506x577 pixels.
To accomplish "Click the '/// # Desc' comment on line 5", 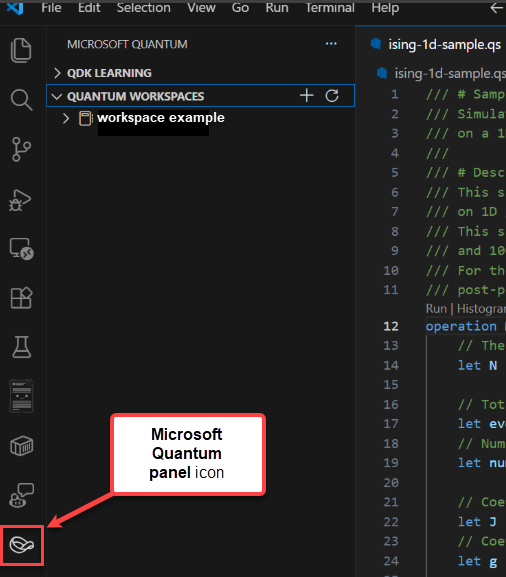I will point(465,173).
